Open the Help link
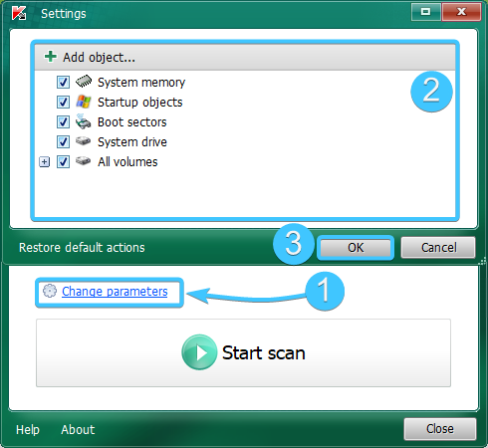 [x=28, y=430]
